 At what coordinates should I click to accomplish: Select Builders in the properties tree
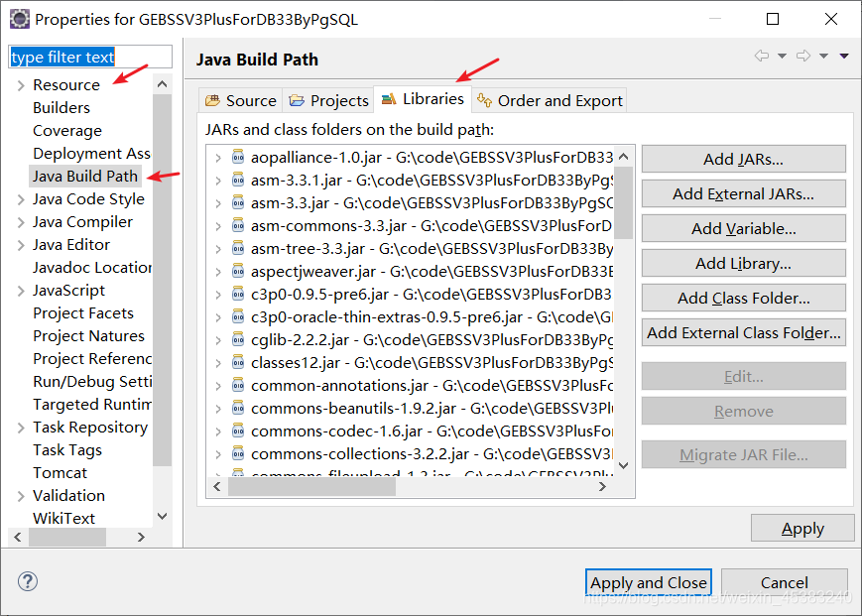point(62,108)
